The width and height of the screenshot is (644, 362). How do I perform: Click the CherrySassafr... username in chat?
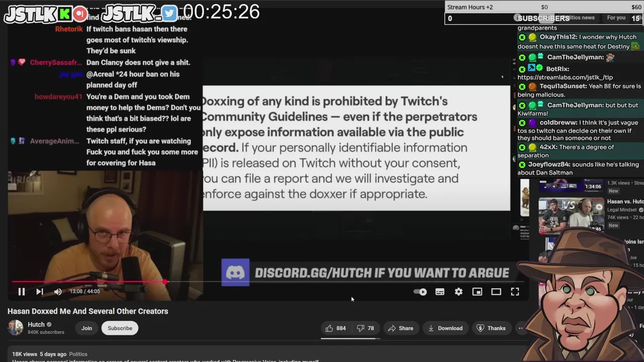(x=55, y=63)
